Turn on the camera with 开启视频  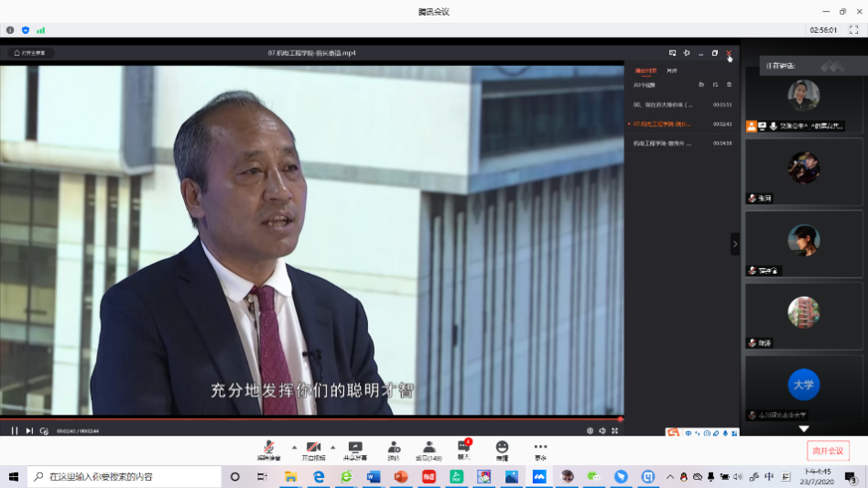(313, 448)
